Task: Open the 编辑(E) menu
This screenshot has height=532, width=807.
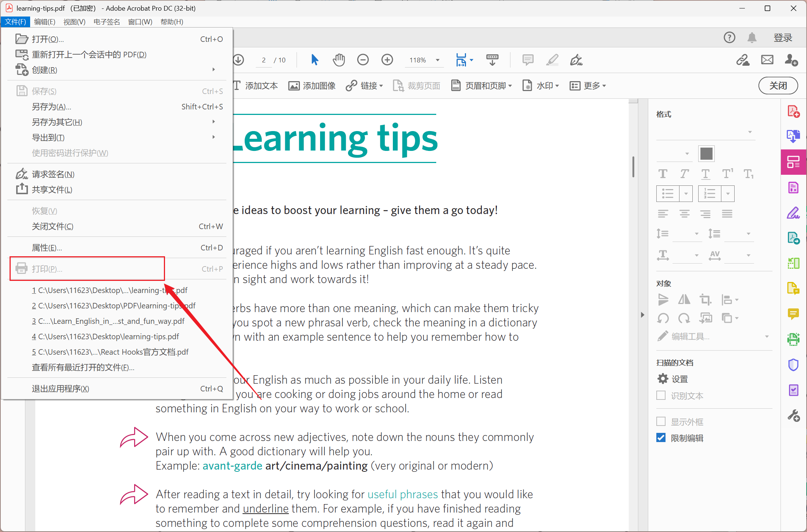Action: (x=44, y=22)
